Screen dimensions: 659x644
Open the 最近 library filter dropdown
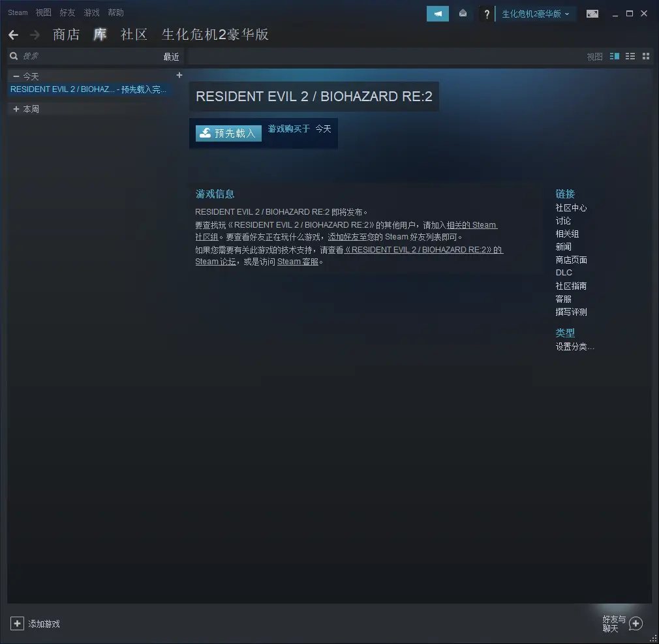(x=171, y=56)
